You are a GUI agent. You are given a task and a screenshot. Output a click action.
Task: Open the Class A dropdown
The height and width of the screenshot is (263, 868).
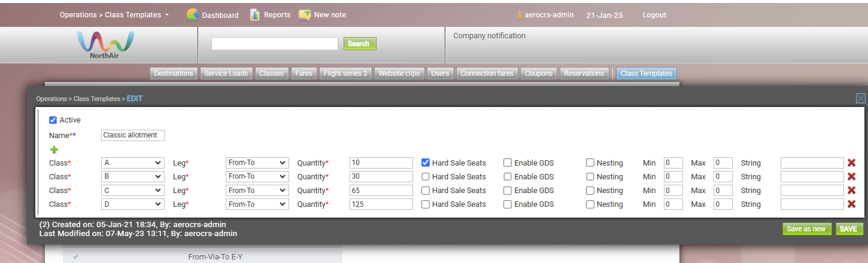(133, 163)
